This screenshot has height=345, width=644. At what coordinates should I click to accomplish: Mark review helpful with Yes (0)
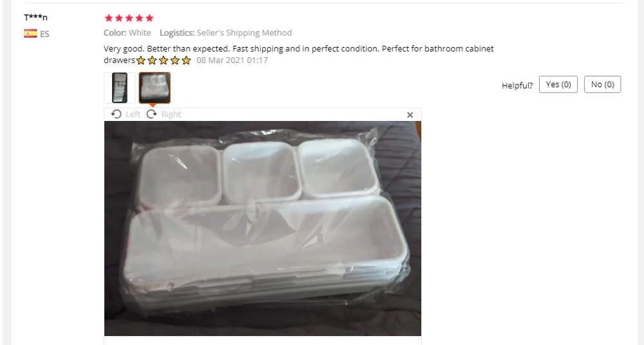(558, 84)
